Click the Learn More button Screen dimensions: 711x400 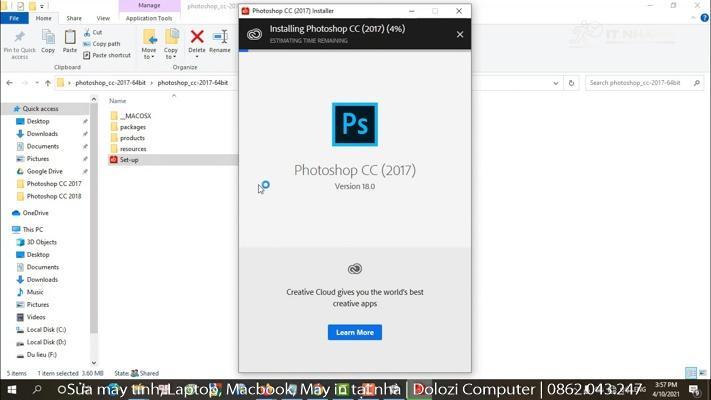coord(354,332)
